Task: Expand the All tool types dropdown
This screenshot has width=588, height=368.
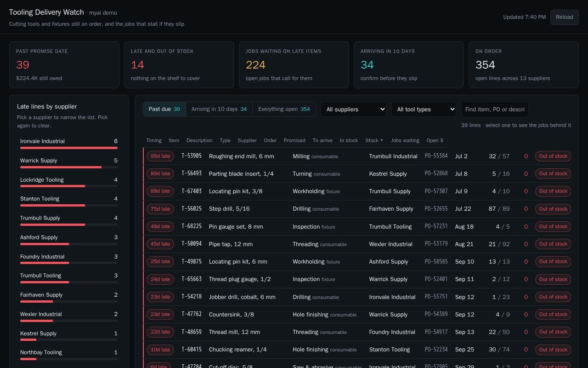Action: tap(424, 109)
